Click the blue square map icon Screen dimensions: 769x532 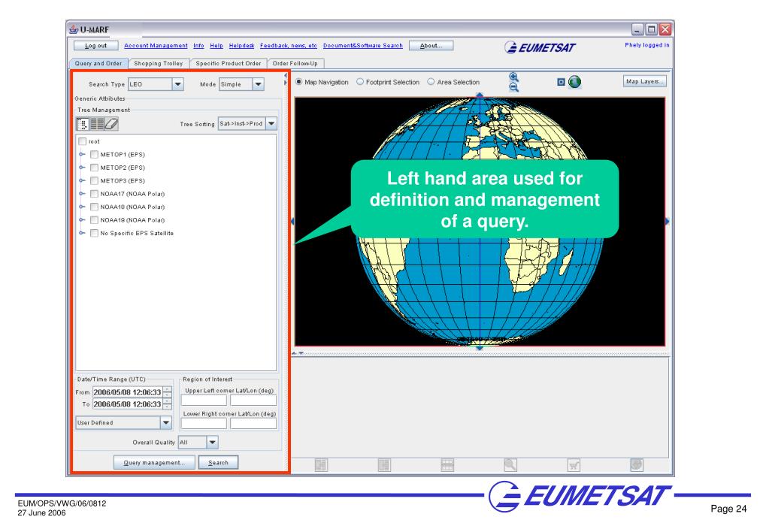(x=561, y=82)
